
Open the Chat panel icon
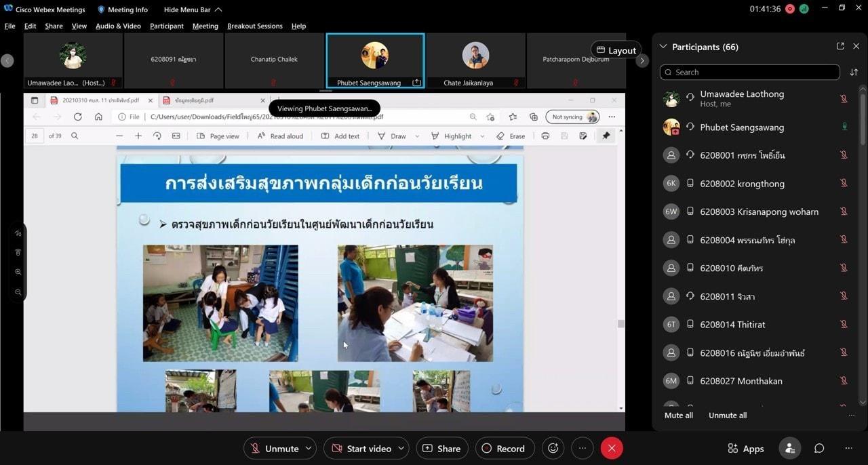(819, 448)
